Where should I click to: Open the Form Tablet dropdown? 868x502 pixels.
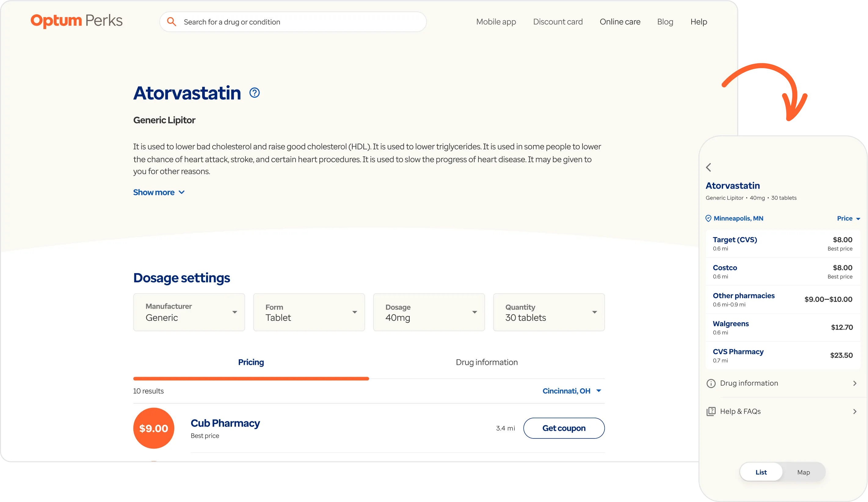point(309,312)
